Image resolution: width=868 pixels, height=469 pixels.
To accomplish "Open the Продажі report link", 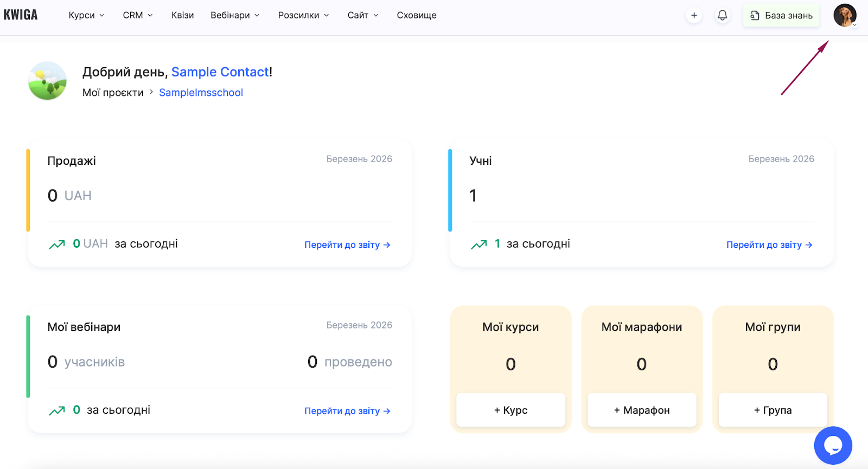I will click(x=347, y=245).
